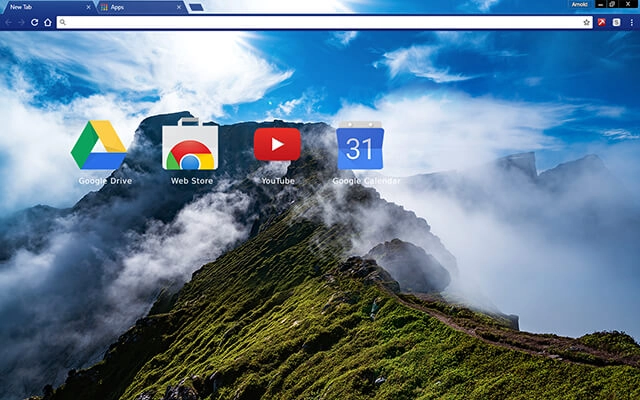Open a new tab with the tab button
The image size is (640, 400).
click(x=196, y=7)
